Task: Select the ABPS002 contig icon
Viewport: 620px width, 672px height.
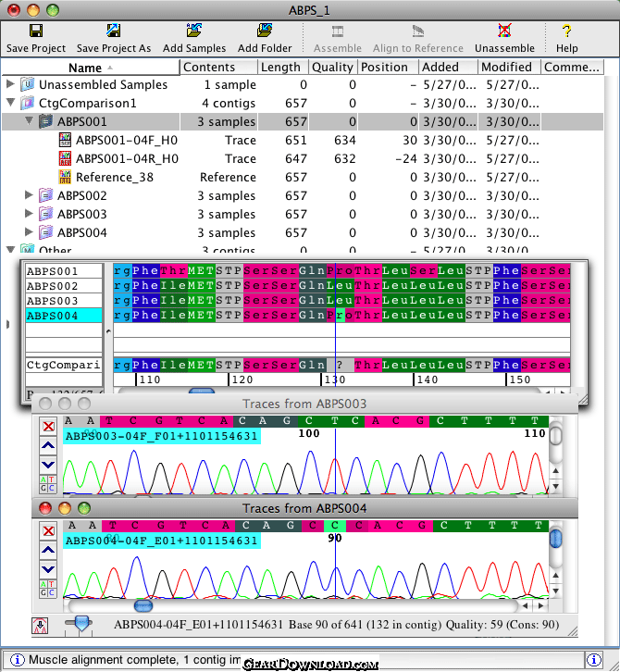Action: (x=46, y=195)
